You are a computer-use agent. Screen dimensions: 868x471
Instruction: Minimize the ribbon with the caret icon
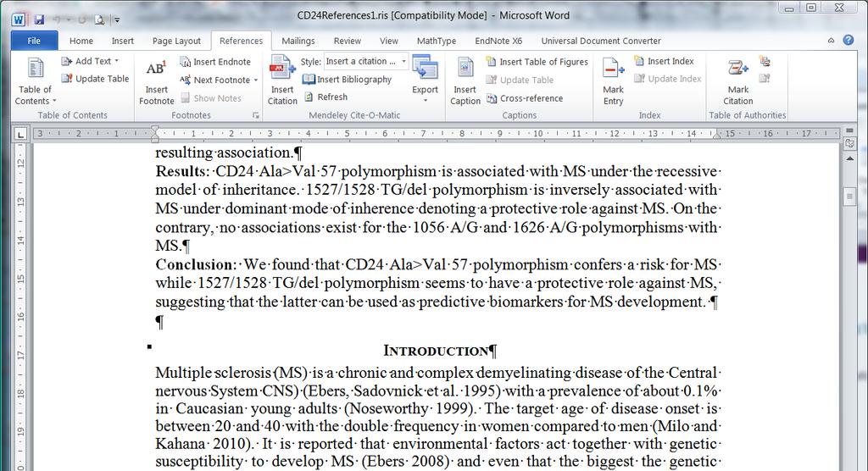pos(831,41)
